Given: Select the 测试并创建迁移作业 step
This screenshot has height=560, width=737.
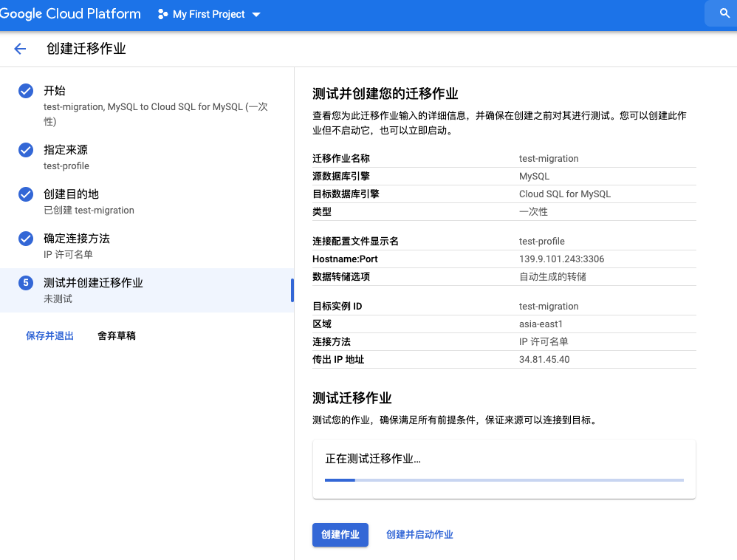Looking at the screenshot, I should click(93, 283).
